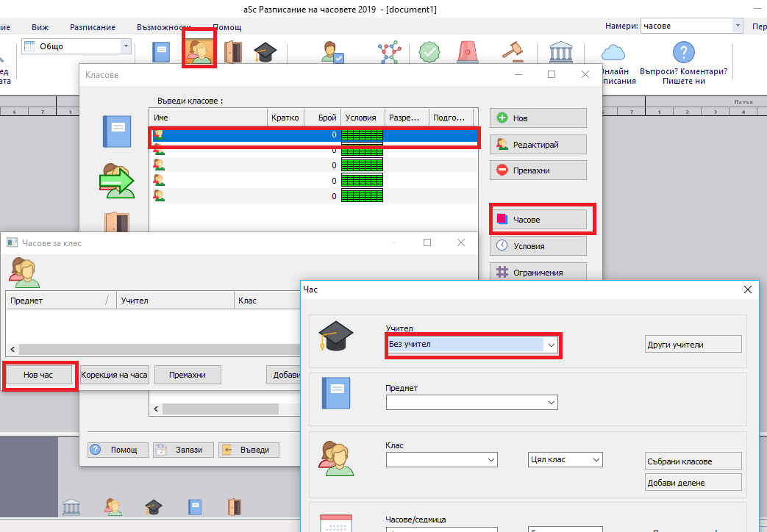
Task: Click the school building icon in the bottom bar
Action: [71, 506]
